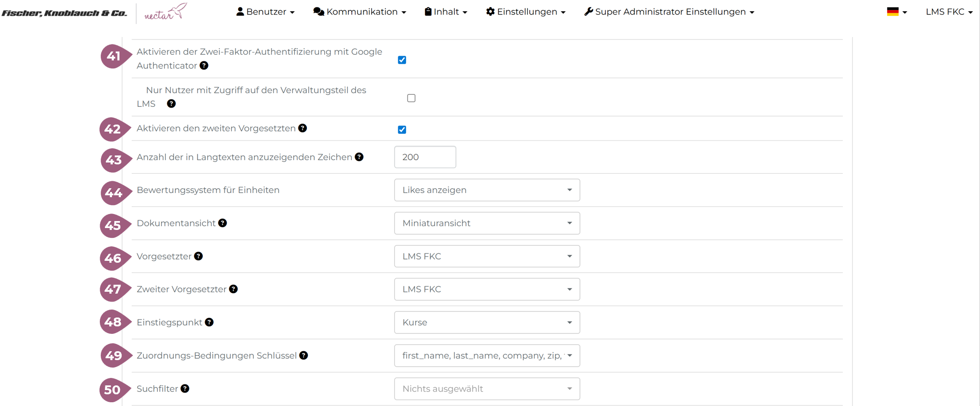
Task: Expand the Dokumentansicht Miniaturansicht dropdown
Action: (487, 223)
